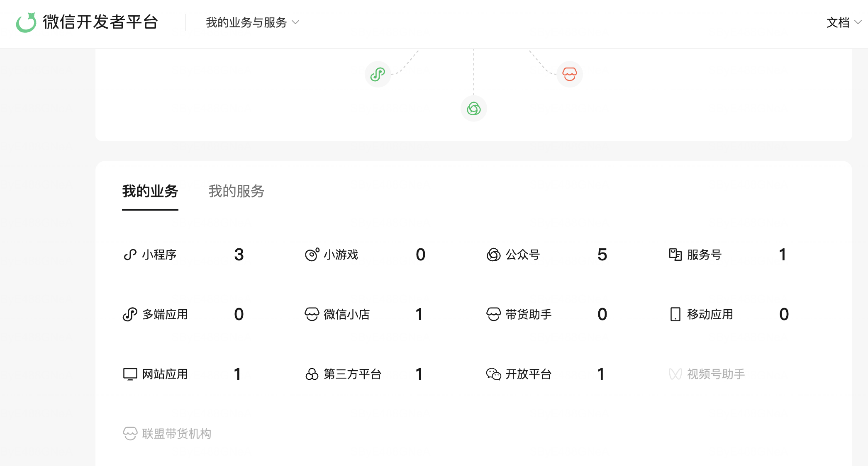The image size is (868, 466).
Task: Open the 服务号 business entry
Action: tap(705, 255)
